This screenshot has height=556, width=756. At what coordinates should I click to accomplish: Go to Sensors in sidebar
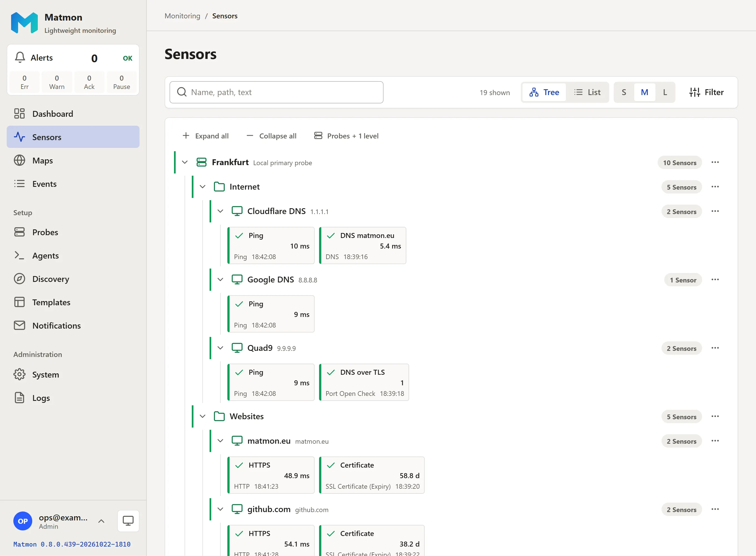[x=73, y=137]
